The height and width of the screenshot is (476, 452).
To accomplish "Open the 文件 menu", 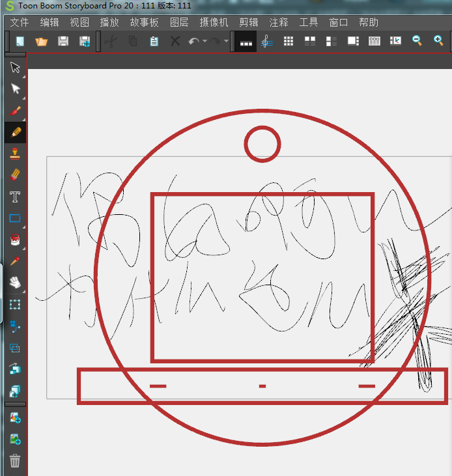I will pyautogui.click(x=20, y=22).
